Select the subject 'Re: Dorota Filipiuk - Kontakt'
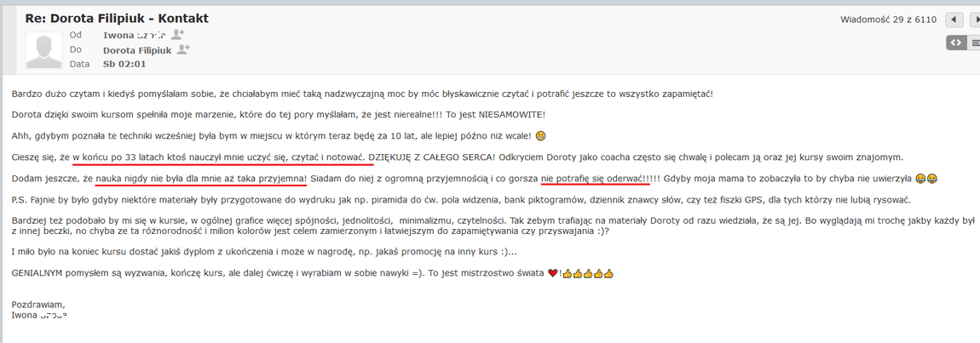This screenshot has width=980, height=343. coord(117,18)
